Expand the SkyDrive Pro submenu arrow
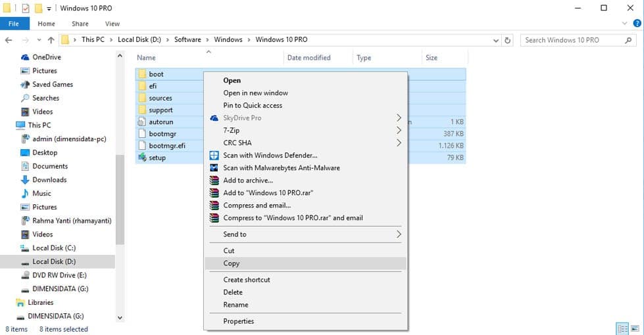The height and width of the screenshot is (335, 644). pos(399,118)
